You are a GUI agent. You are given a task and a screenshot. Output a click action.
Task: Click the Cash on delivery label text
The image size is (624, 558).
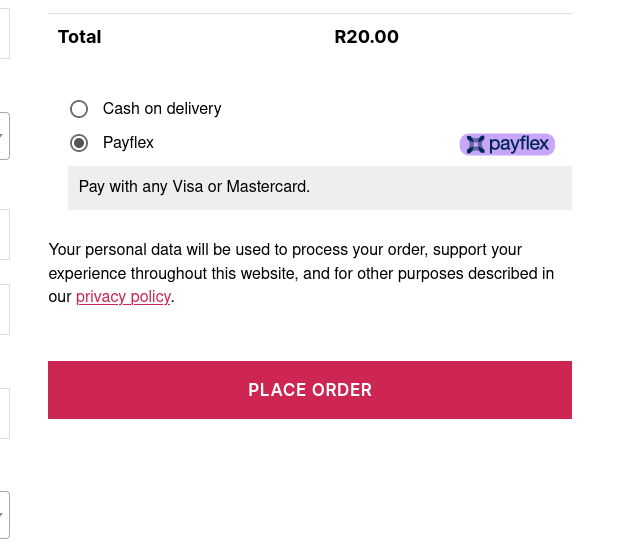coord(162,109)
